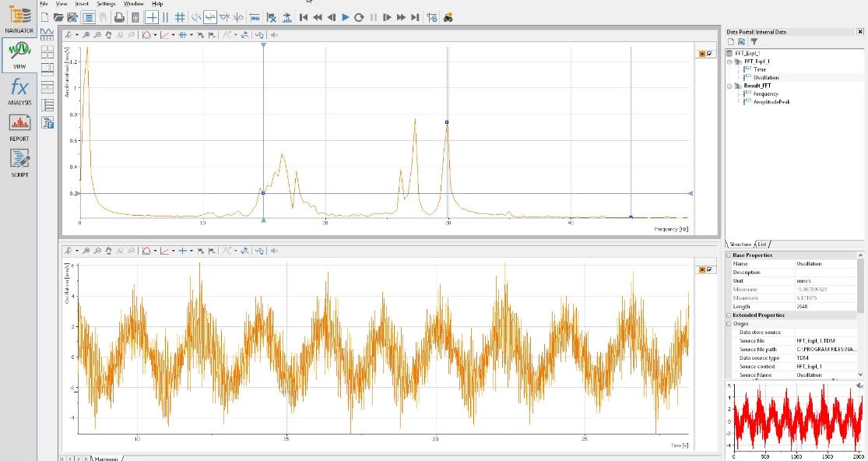
Task: Open the SCRIPT panel
Action: 19,164
